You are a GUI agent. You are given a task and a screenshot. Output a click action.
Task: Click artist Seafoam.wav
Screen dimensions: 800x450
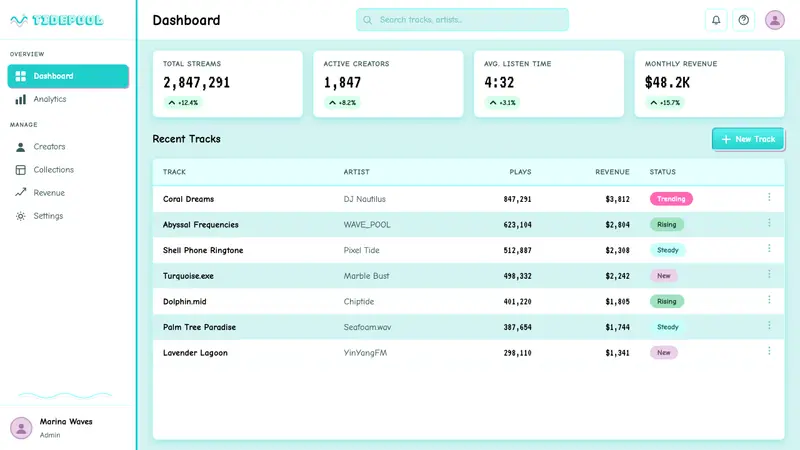(x=367, y=327)
